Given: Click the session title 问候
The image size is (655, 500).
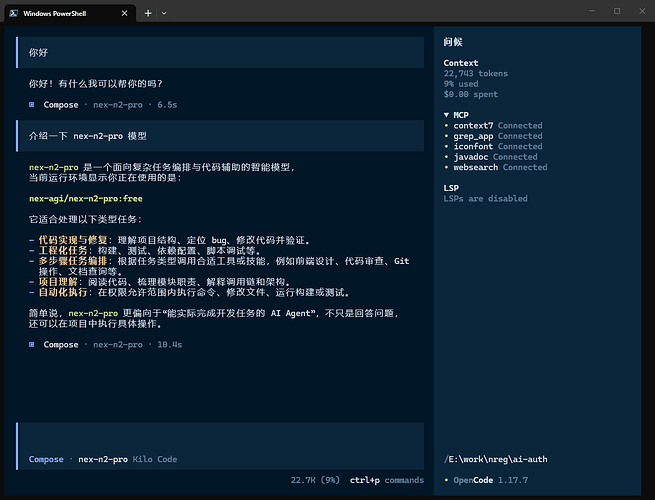Looking at the screenshot, I should point(453,42).
